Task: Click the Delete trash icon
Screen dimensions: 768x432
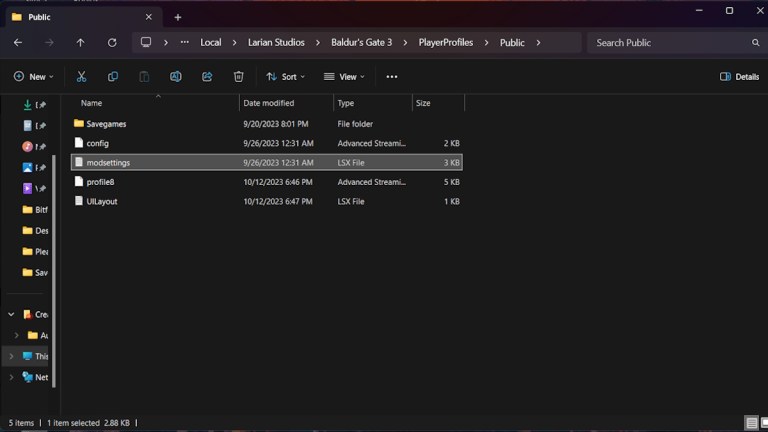Action: coord(238,77)
